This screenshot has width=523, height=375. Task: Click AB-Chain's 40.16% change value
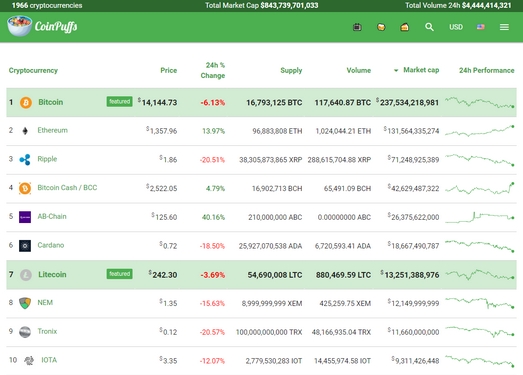213,217
